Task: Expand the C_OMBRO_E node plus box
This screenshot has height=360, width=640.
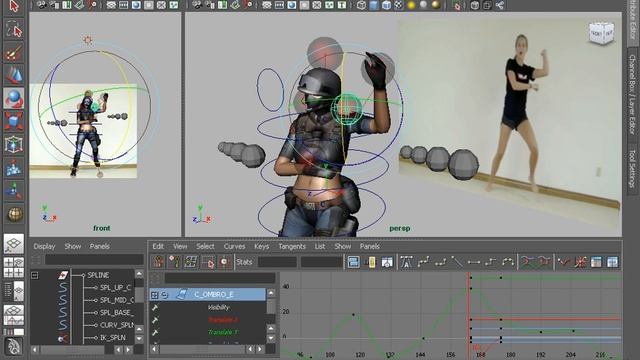Action: [155, 295]
